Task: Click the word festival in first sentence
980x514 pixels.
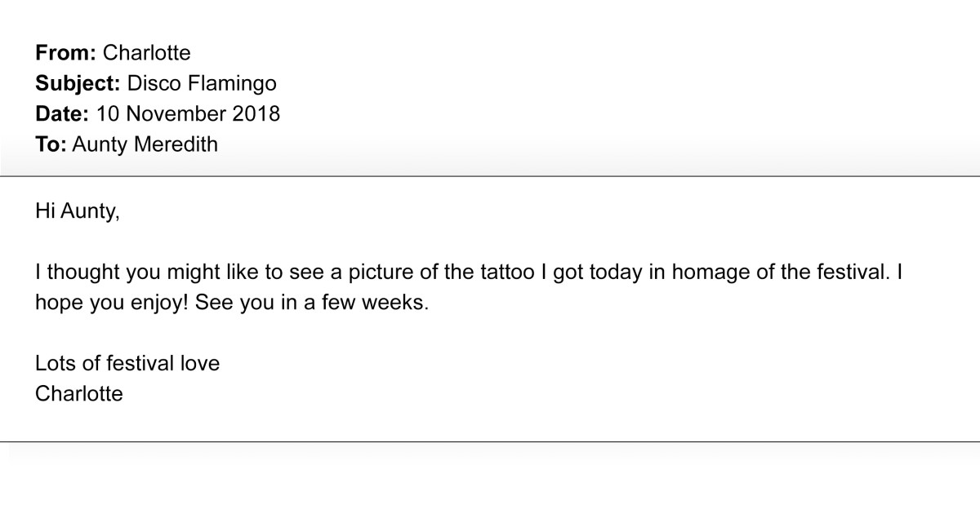Action: 844,272
